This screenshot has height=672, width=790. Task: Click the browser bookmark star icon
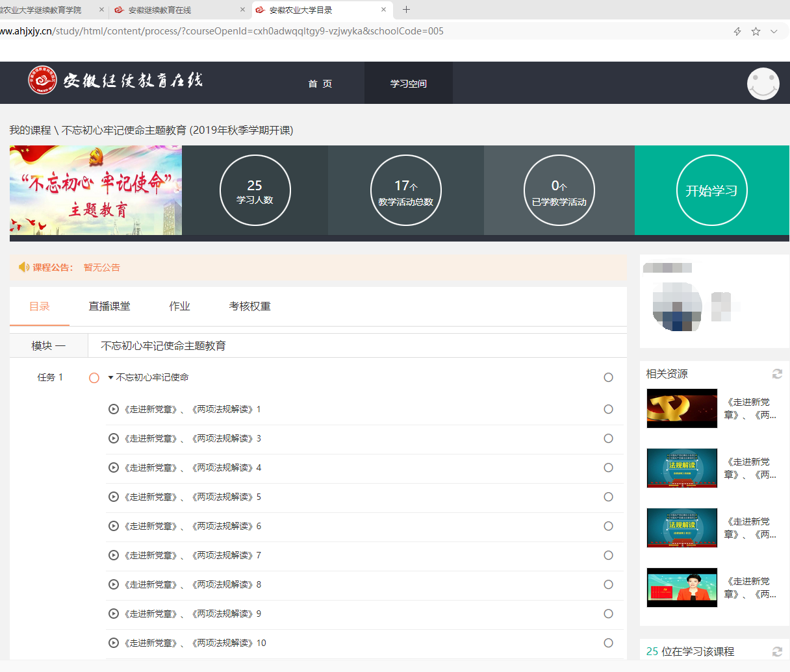[x=756, y=31]
